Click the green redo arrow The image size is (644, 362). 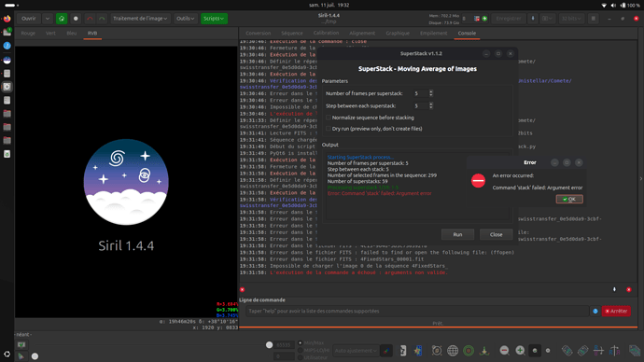pyautogui.click(x=102, y=19)
